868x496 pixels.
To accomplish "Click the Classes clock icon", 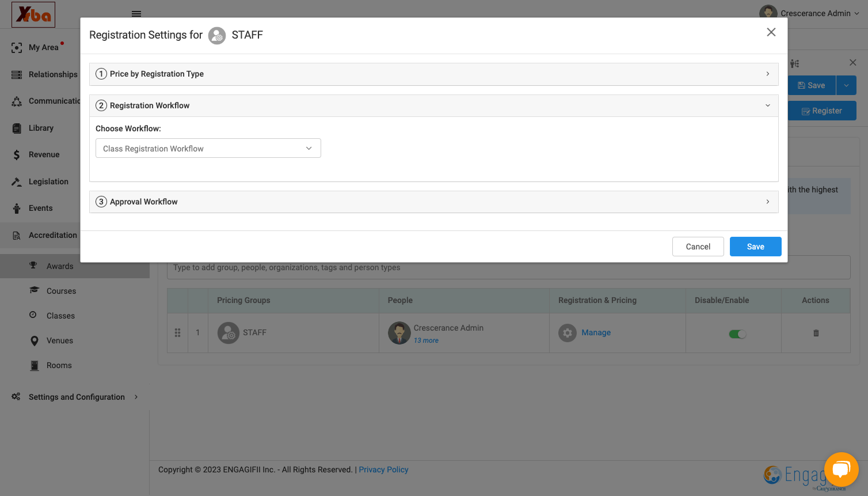I will pos(33,315).
